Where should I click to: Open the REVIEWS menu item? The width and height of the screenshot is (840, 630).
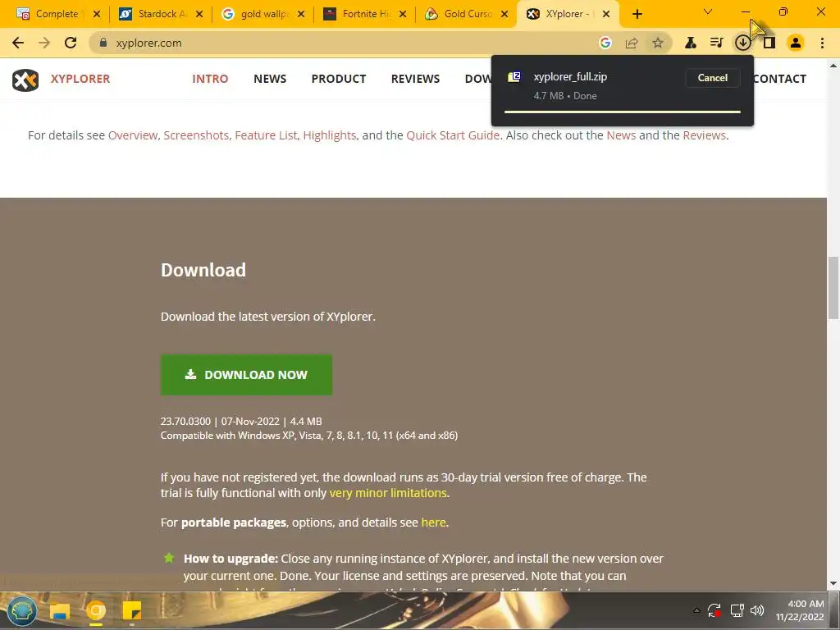[415, 79]
